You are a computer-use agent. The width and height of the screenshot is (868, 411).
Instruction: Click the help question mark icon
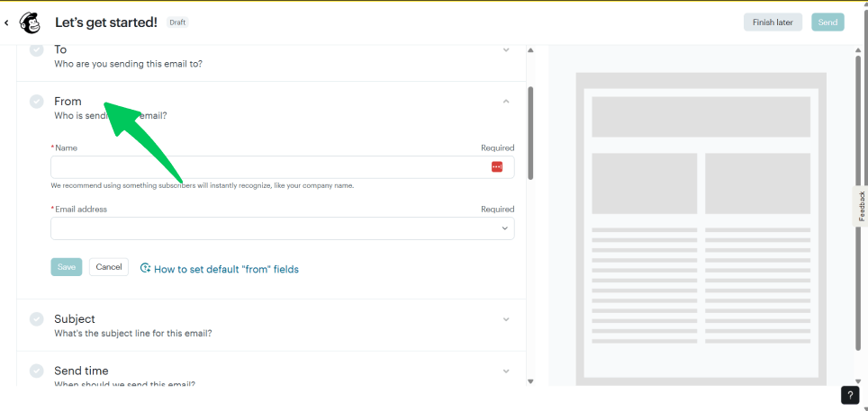850,395
